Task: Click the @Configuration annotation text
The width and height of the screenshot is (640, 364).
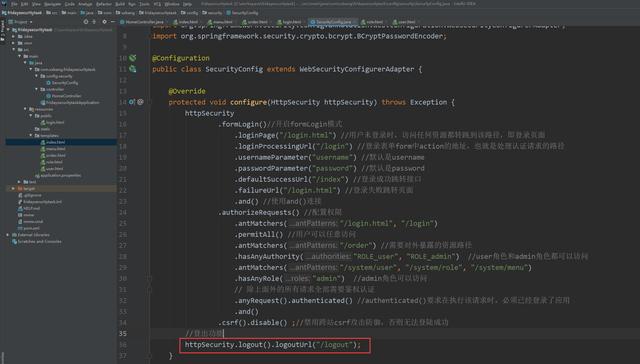Action: point(180,58)
